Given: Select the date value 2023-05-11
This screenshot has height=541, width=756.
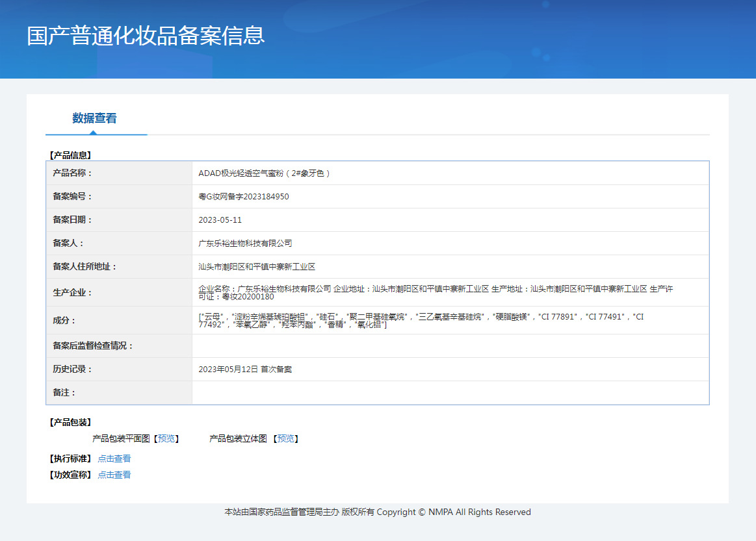Looking at the screenshot, I should click(x=220, y=220).
